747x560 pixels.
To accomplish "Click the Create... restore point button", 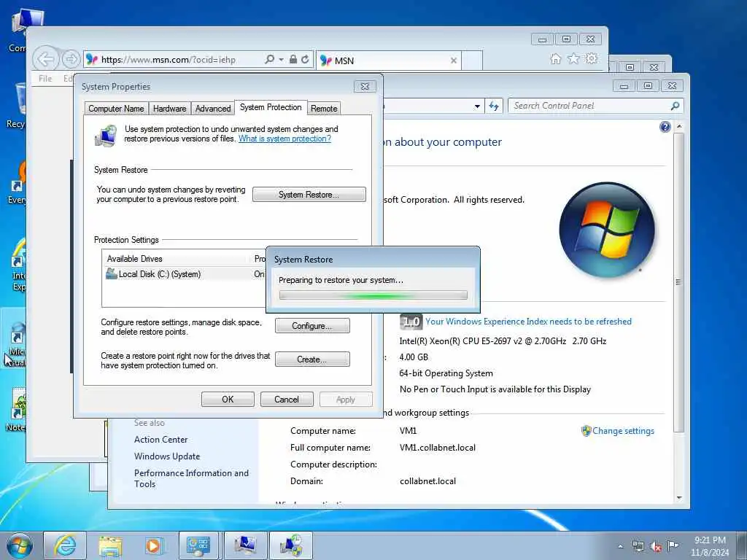I will coord(312,359).
